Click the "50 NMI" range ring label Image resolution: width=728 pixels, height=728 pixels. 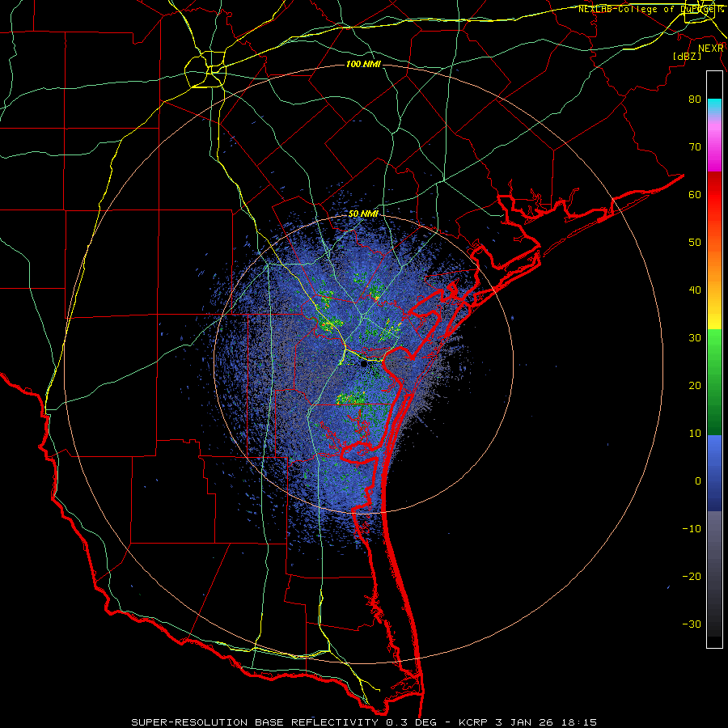point(363,214)
